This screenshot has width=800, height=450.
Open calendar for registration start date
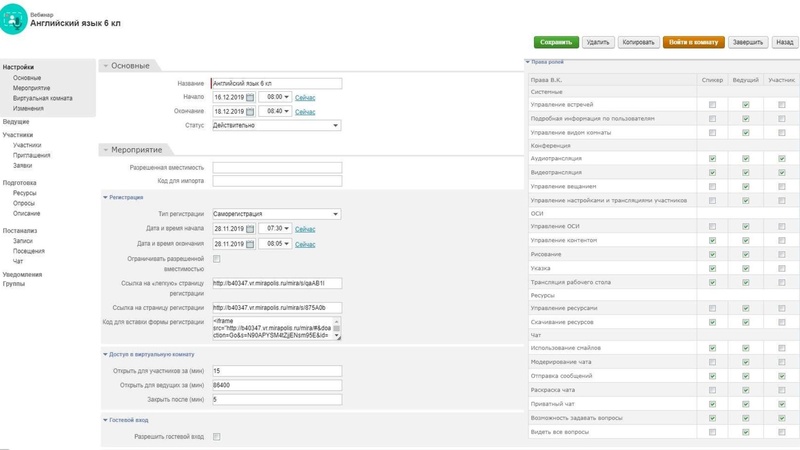[251, 229]
